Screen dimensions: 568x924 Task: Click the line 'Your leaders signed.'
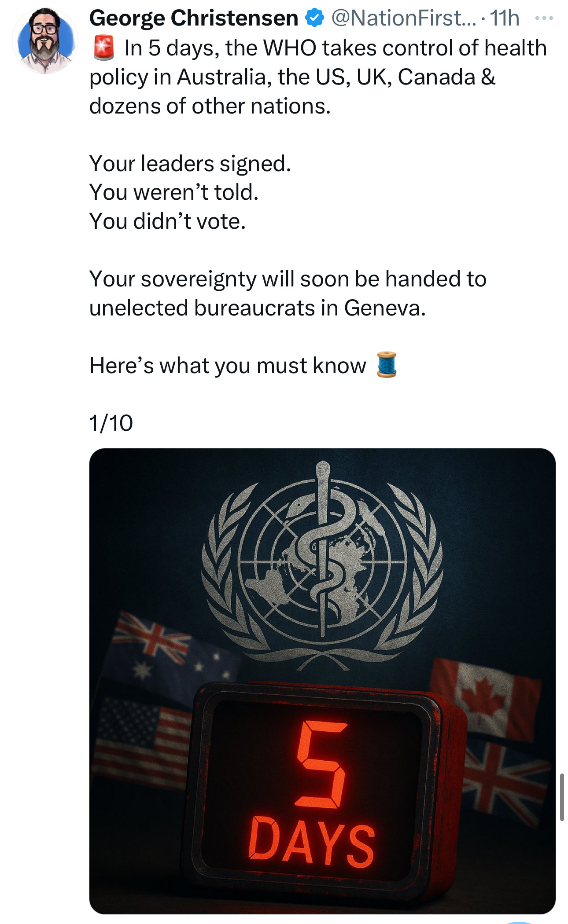(x=190, y=164)
